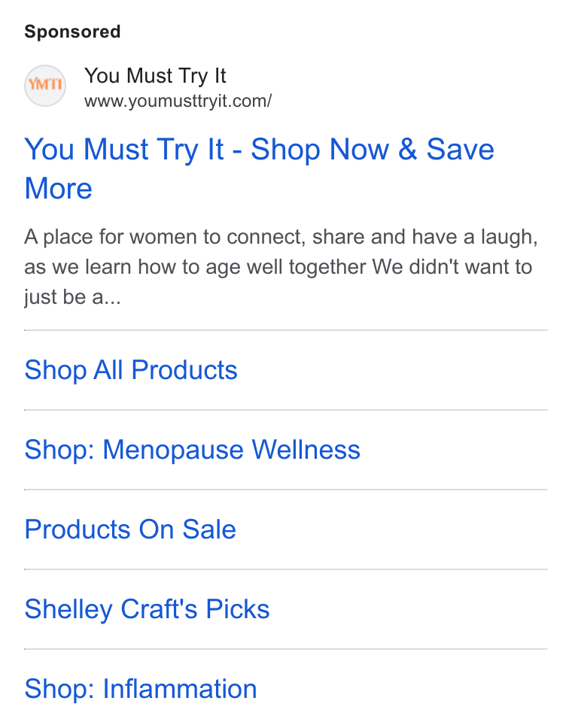Open Shelley Craft's Picks link
This screenshot has width=572, height=728.
pos(147,609)
